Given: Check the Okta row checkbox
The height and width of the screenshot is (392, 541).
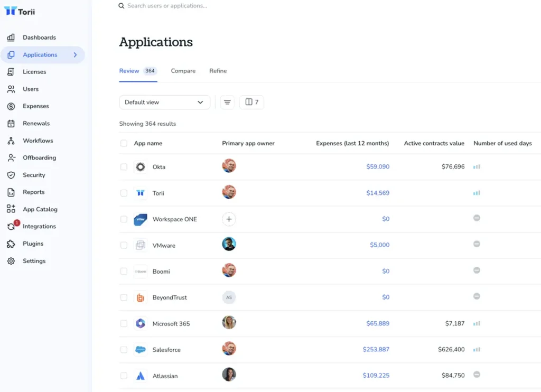Looking at the screenshot, I should click(124, 167).
